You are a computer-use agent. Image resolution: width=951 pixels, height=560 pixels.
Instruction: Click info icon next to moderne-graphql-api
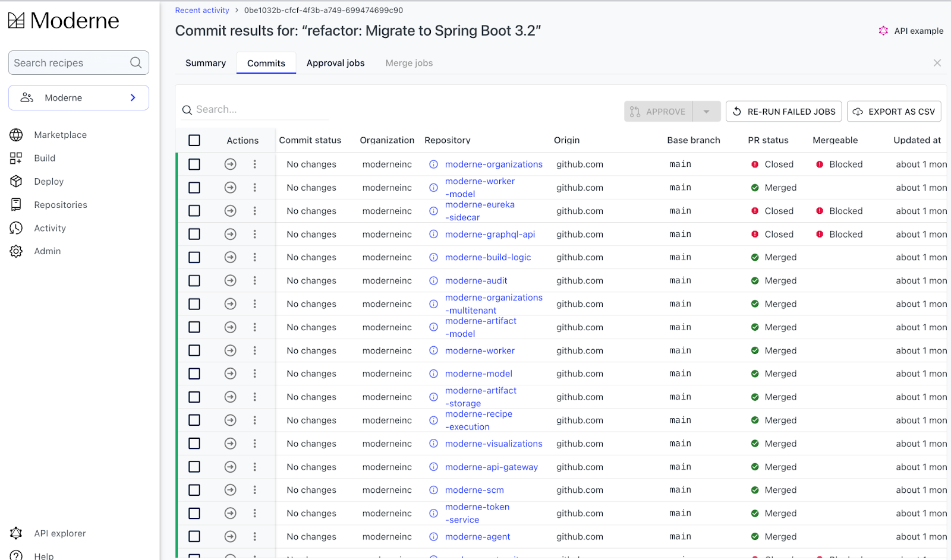pyautogui.click(x=434, y=234)
